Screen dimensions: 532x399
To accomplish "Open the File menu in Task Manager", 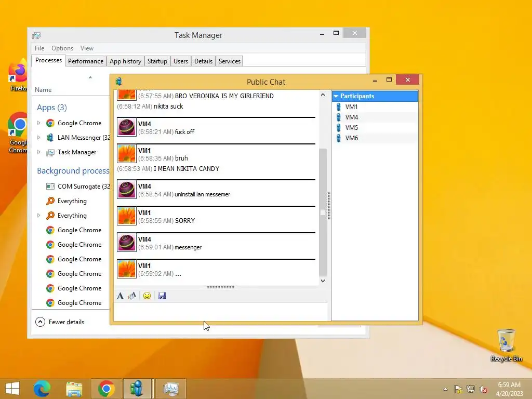I will (x=39, y=48).
